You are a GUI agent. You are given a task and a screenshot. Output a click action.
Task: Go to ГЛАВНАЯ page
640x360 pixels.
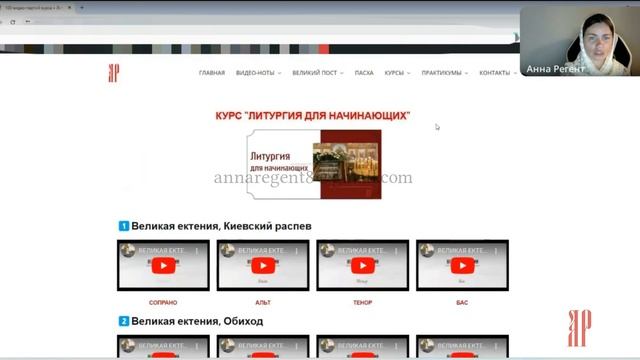coord(212,73)
